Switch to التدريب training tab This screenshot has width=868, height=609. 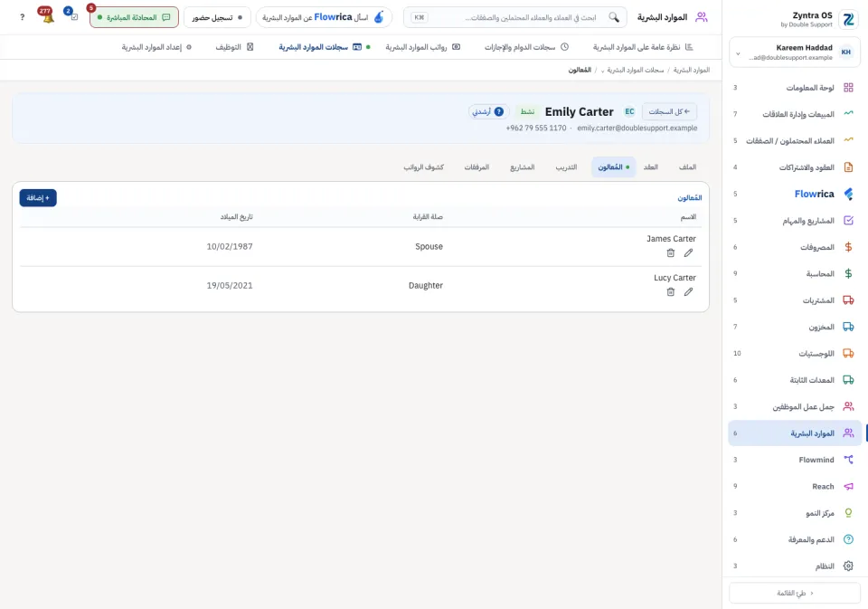click(566, 167)
